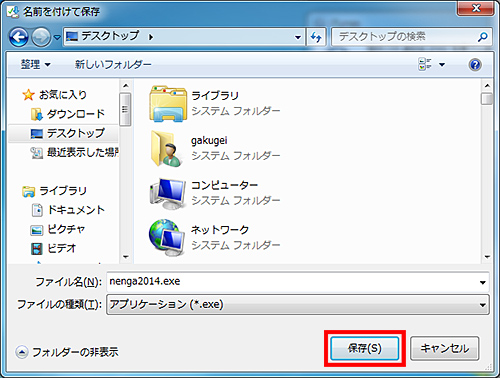
Task: Click the ライブラリ icon in sidebar
Action: click(x=29, y=191)
